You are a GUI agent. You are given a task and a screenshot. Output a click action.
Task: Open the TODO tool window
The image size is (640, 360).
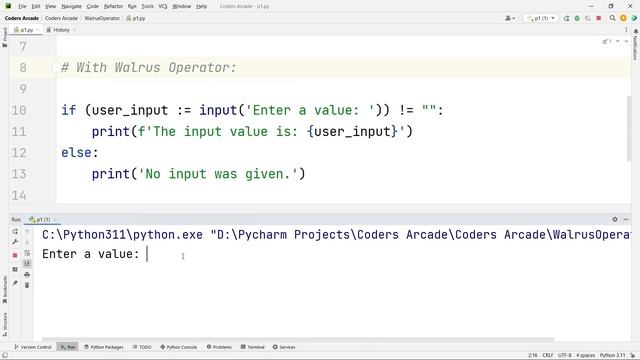click(142, 347)
